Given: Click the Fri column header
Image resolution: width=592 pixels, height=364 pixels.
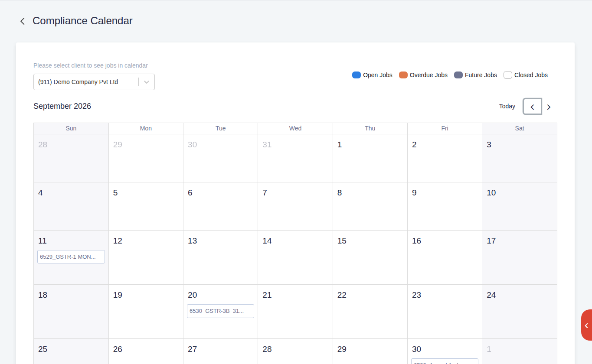Looking at the screenshot, I should 445,128.
